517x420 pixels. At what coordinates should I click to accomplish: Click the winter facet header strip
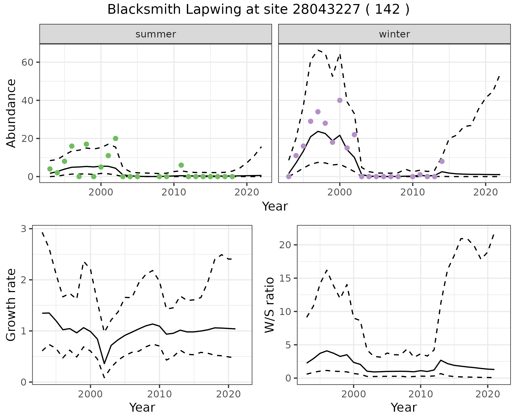tap(394, 34)
